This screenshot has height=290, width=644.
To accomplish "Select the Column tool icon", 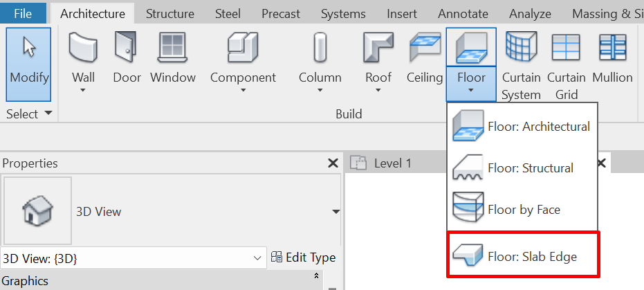I will tap(320, 48).
